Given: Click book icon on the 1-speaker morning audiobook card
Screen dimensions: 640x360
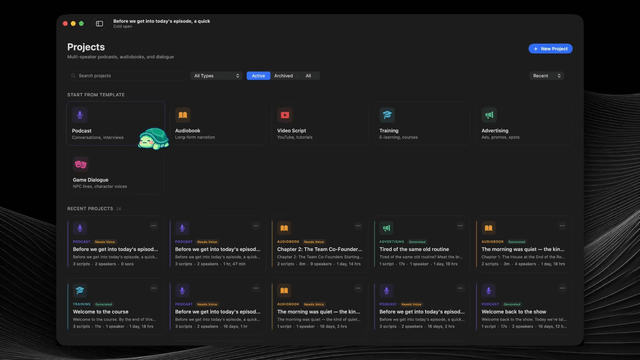Looking at the screenshot, I should coord(284,291).
